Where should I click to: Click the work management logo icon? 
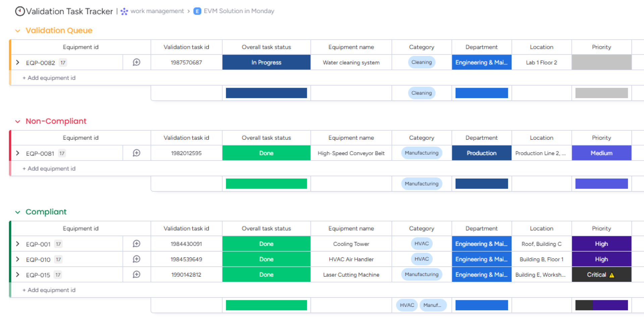pos(124,11)
